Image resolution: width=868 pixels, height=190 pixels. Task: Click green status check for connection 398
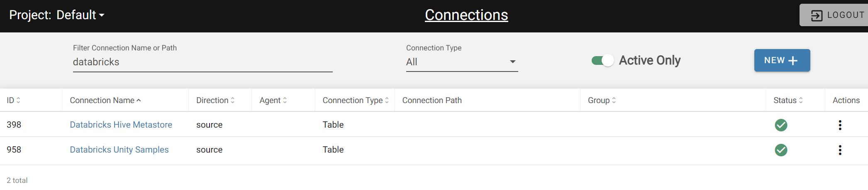pos(781,125)
